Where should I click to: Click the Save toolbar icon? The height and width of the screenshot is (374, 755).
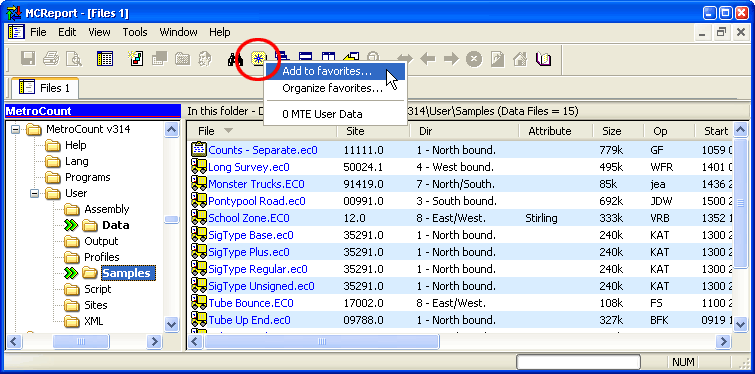(28, 59)
